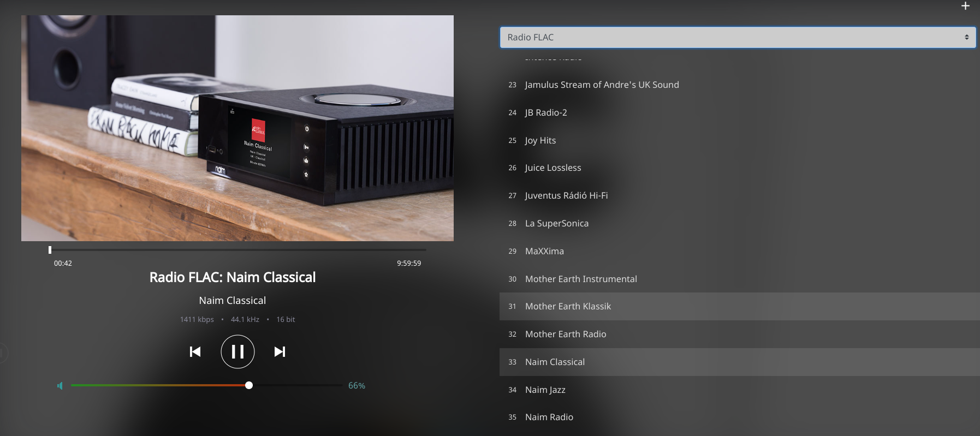Click the 66% volume value
This screenshot has height=436, width=980.
[357, 385]
